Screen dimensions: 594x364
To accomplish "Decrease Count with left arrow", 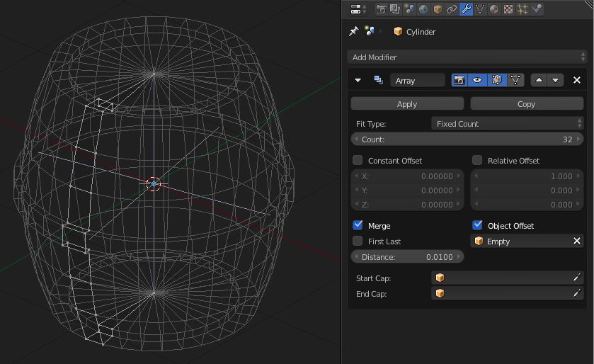I will point(356,140).
